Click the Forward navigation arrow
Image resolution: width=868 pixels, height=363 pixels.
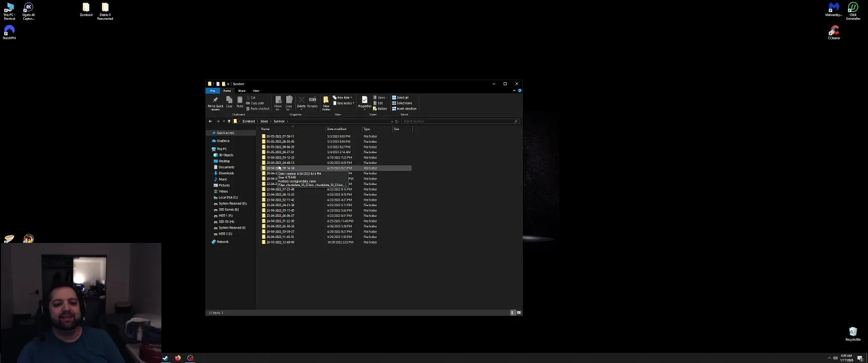(x=218, y=122)
